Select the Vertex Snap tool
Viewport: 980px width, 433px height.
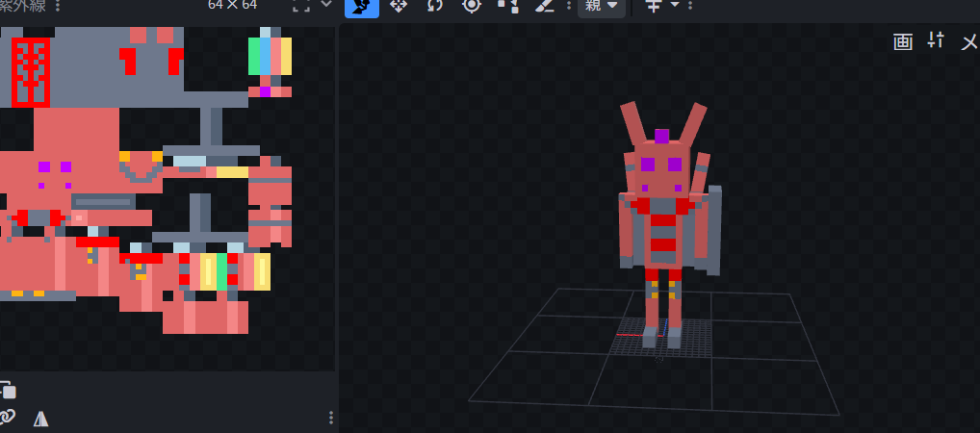tap(507, 6)
